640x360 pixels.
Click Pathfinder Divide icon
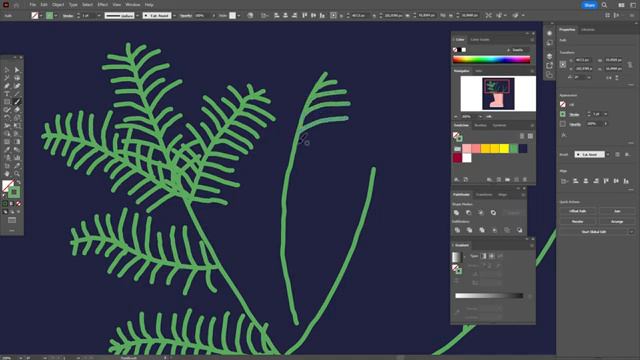click(x=457, y=230)
